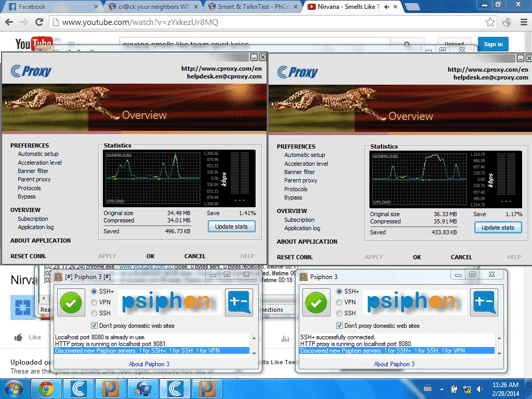
Task: Open the second Psiphon taskbar icon
Action: click(207, 389)
